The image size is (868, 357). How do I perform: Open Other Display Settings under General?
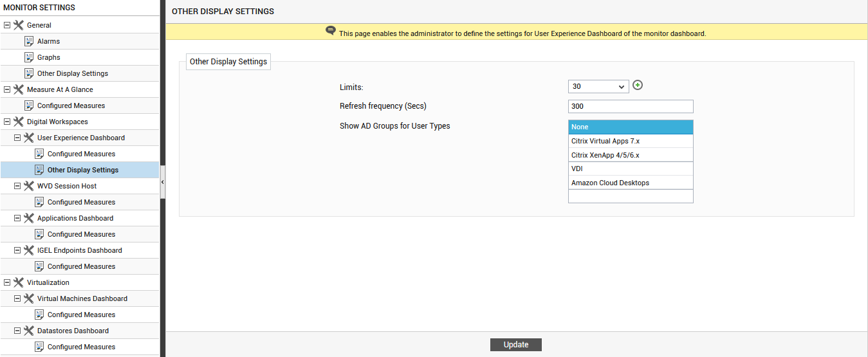pos(73,73)
